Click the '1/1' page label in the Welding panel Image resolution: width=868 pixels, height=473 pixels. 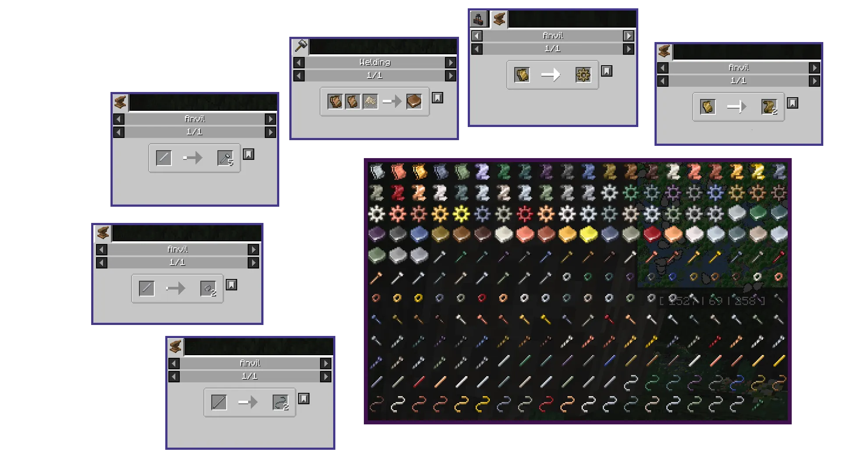(375, 75)
